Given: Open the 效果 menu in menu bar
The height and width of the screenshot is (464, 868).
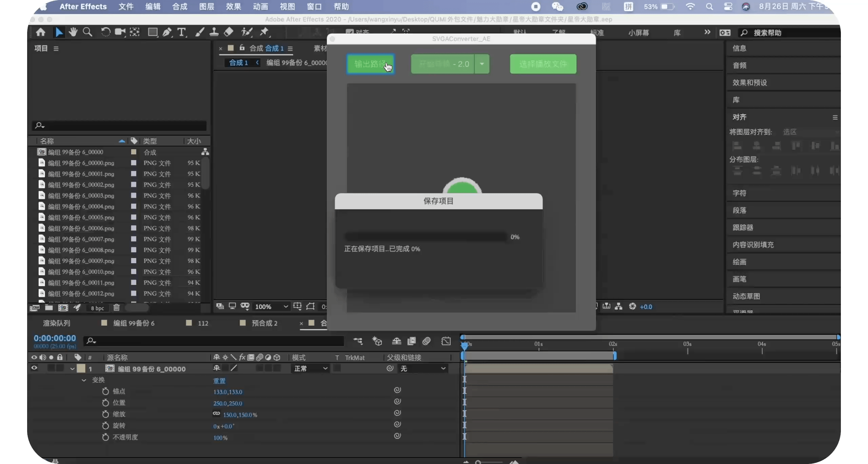Looking at the screenshot, I should click(x=233, y=6).
